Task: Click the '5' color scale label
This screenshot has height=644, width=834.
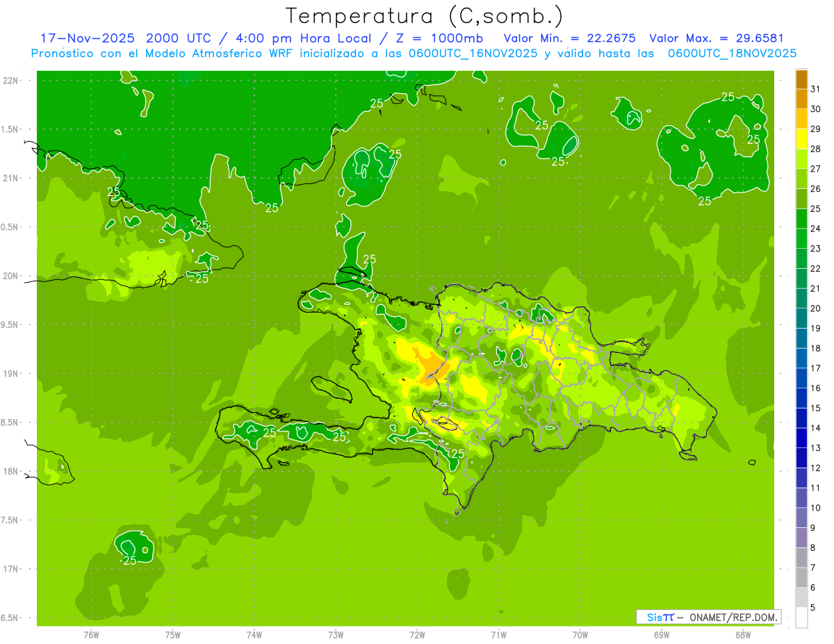Action: 813,608
